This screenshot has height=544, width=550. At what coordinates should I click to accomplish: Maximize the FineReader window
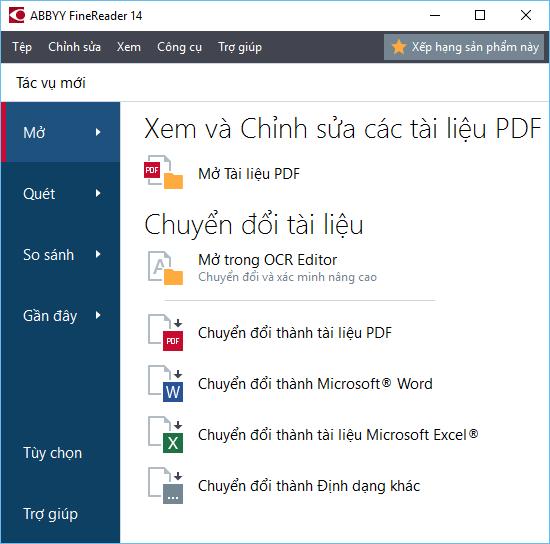pyautogui.click(x=480, y=15)
